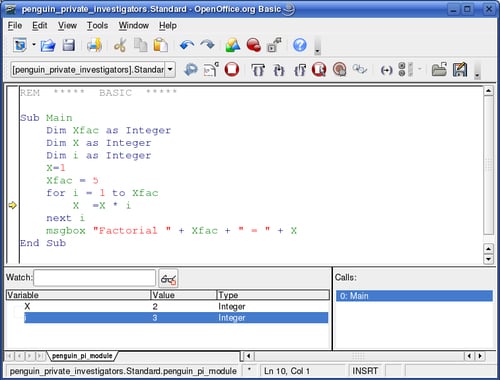This screenshot has height=380, width=500.
Task: Click the Print icon
Action: (x=94, y=45)
